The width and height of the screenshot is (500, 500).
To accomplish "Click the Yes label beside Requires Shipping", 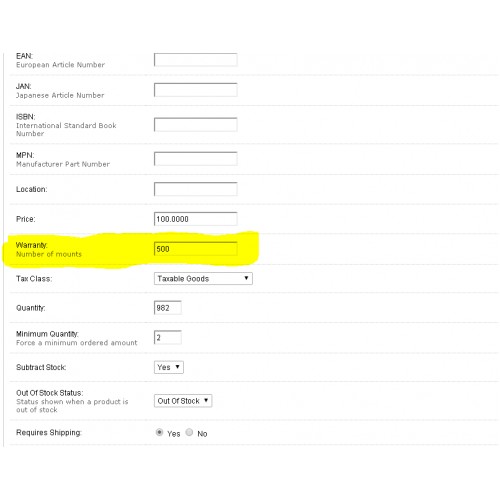I will [x=174, y=434].
